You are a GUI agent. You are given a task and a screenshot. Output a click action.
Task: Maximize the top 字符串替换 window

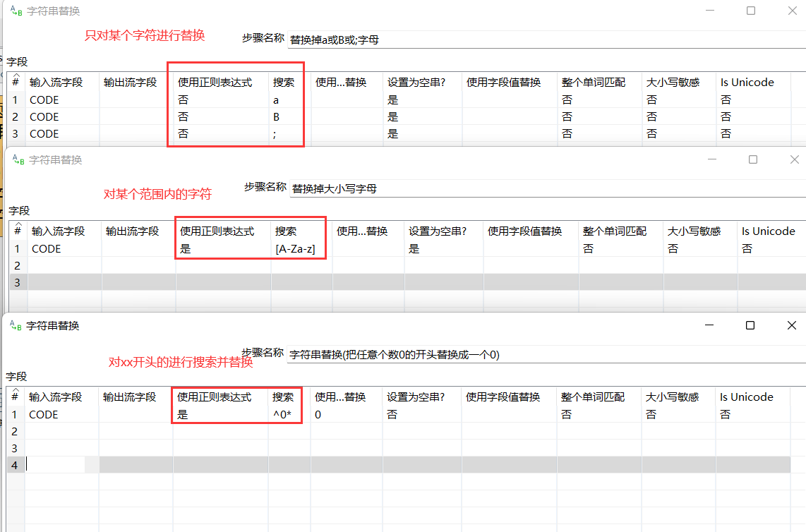(x=751, y=11)
